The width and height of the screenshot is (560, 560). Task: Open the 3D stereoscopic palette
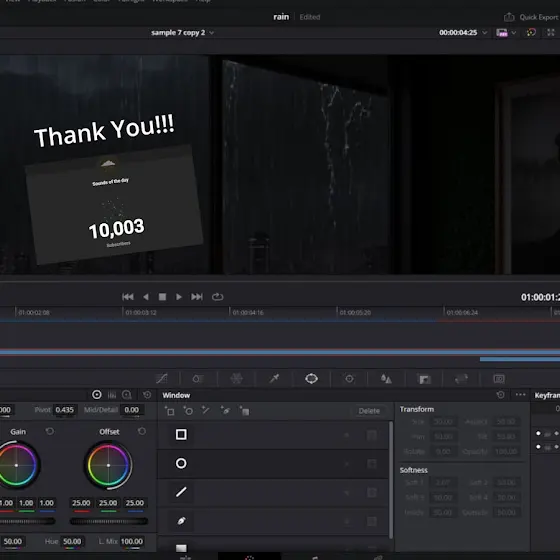click(x=499, y=379)
